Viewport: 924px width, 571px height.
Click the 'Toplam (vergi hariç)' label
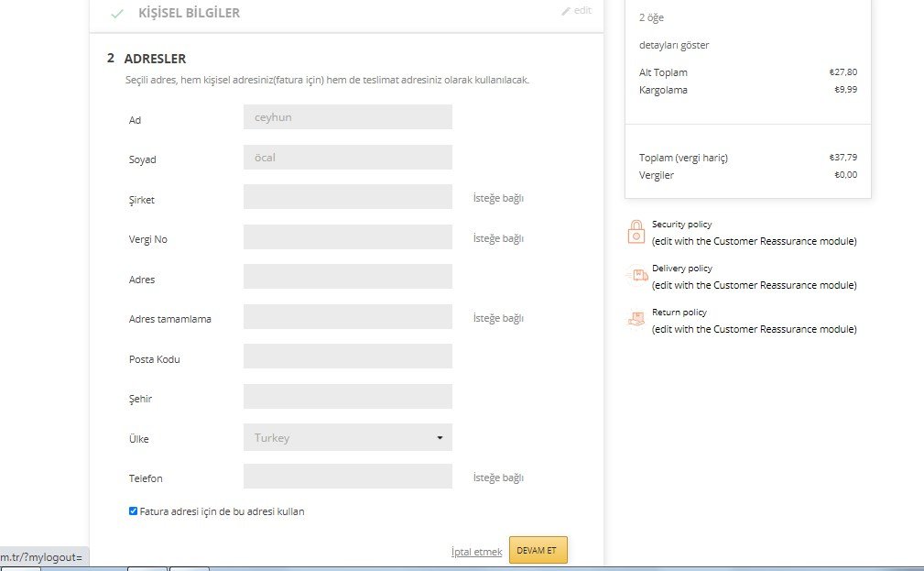pos(683,158)
